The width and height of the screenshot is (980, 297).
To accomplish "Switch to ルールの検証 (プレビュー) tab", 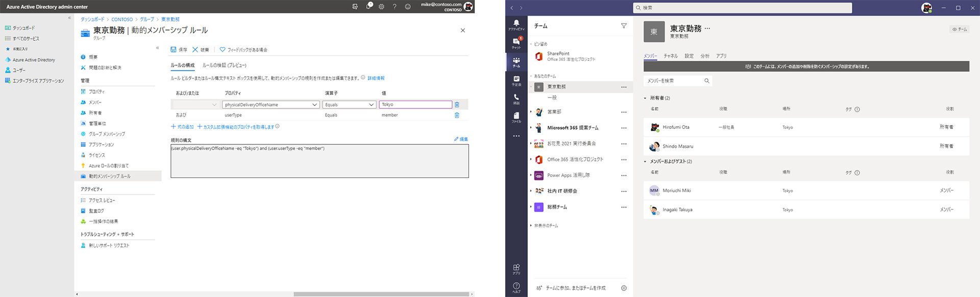I will (x=224, y=65).
